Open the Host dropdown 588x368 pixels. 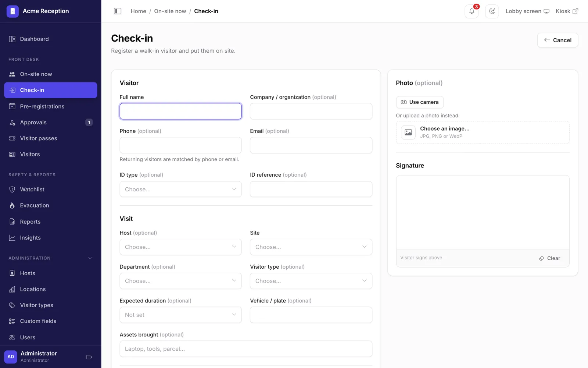point(180,247)
